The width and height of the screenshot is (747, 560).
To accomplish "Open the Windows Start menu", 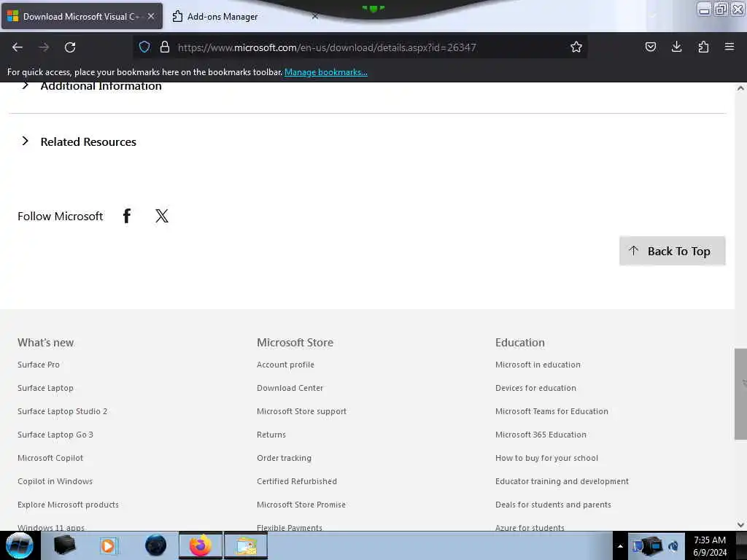I will point(20,545).
